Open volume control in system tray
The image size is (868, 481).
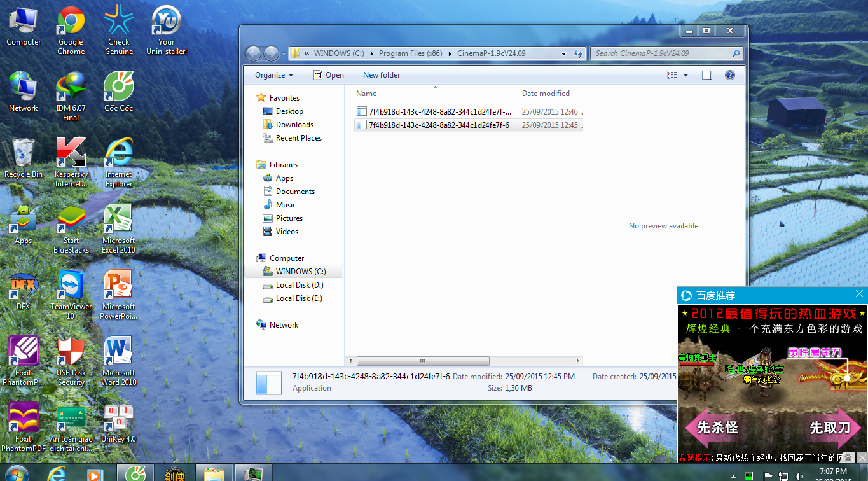pos(799,475)
